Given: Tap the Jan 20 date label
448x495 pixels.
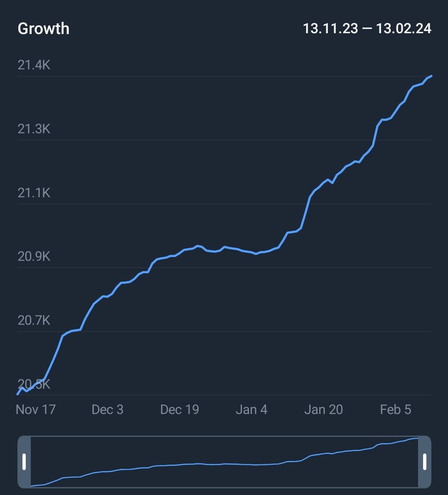Looking at the screenshot, I should point(323,409).
